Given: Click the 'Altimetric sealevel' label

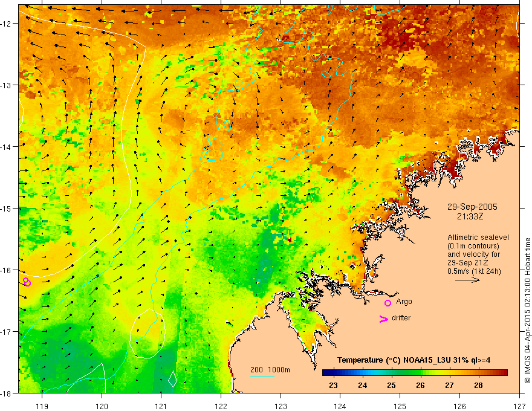Looking at the screenshot, I should 478,238.
